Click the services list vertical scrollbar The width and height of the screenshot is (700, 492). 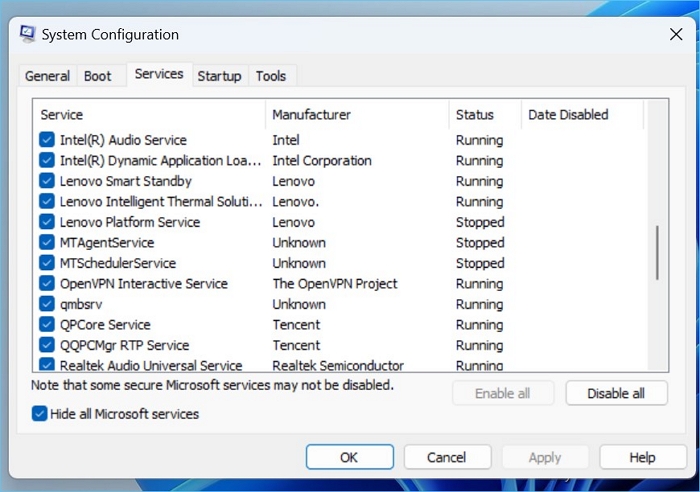[657, 252]
